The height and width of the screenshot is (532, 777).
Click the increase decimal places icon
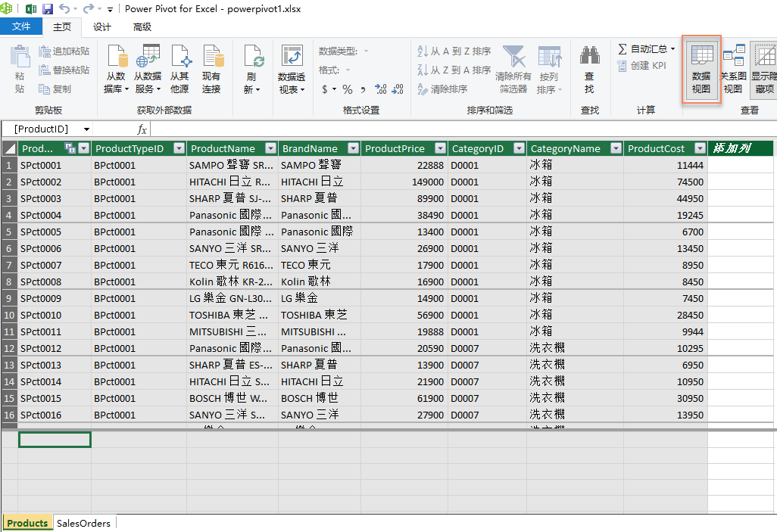[x=381, y=89]
